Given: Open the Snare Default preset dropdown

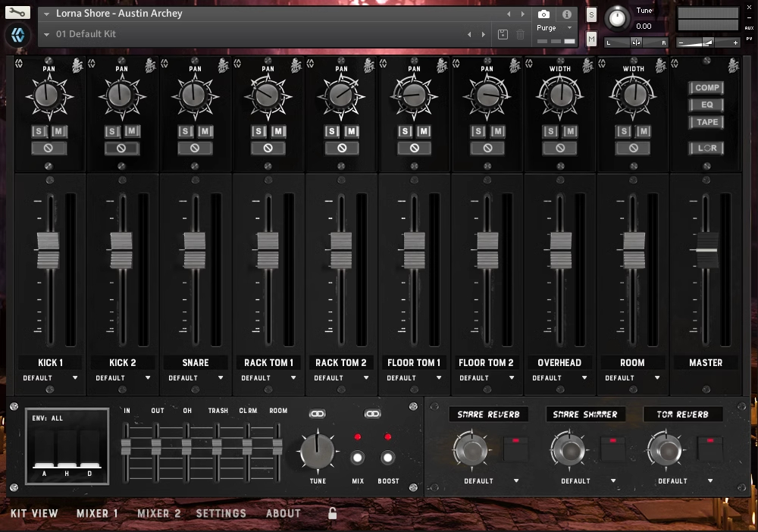Looking at the screenshot, I should click(196, 378).
